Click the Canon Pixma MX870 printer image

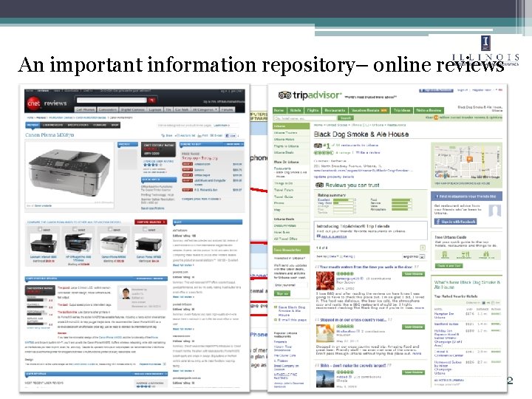[69, 173]
